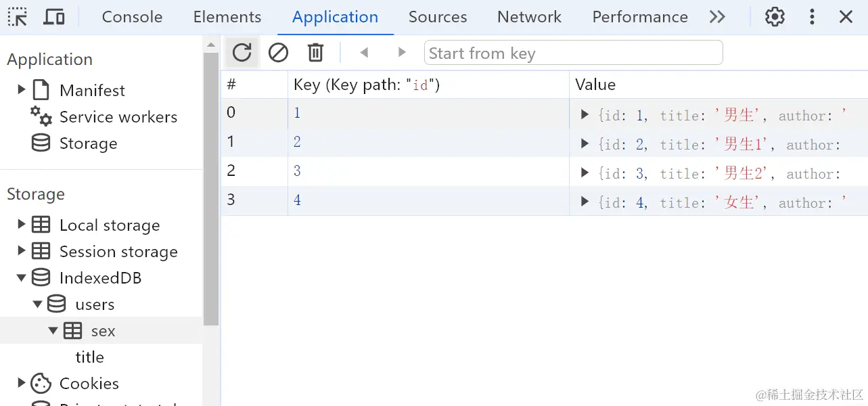Clear the object store
The height and width of the screenshot is (406, 868).
tap(278, 52)
